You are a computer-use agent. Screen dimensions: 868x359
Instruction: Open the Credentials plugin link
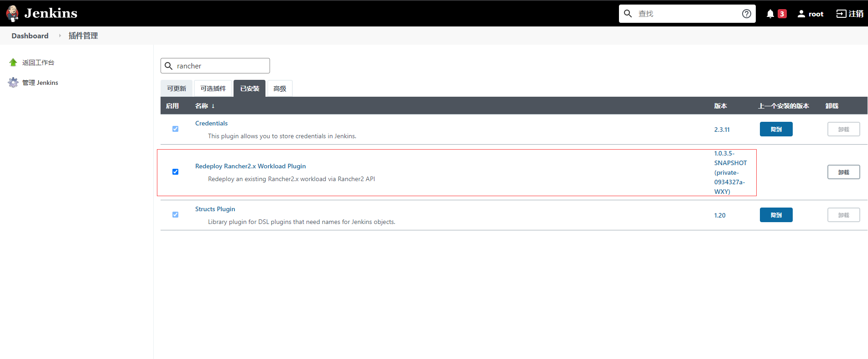point(211,123)
